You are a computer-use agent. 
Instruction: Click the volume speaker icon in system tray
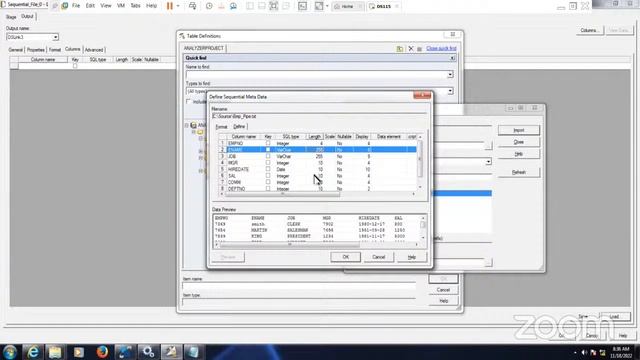584,352
